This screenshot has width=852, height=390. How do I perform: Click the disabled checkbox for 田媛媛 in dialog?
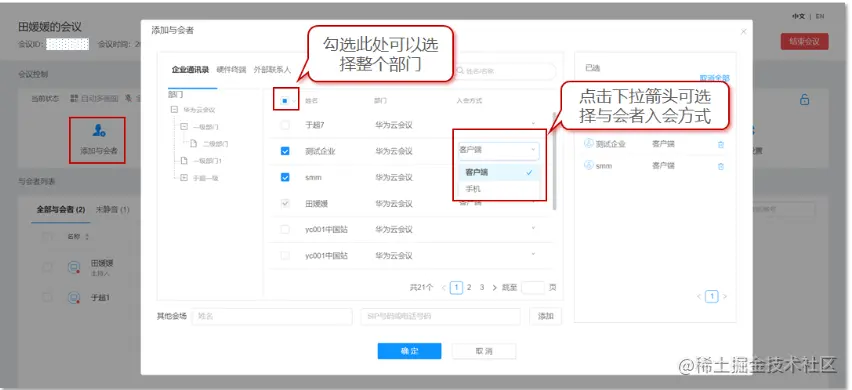pyautogui.click(x=285, y=204)
